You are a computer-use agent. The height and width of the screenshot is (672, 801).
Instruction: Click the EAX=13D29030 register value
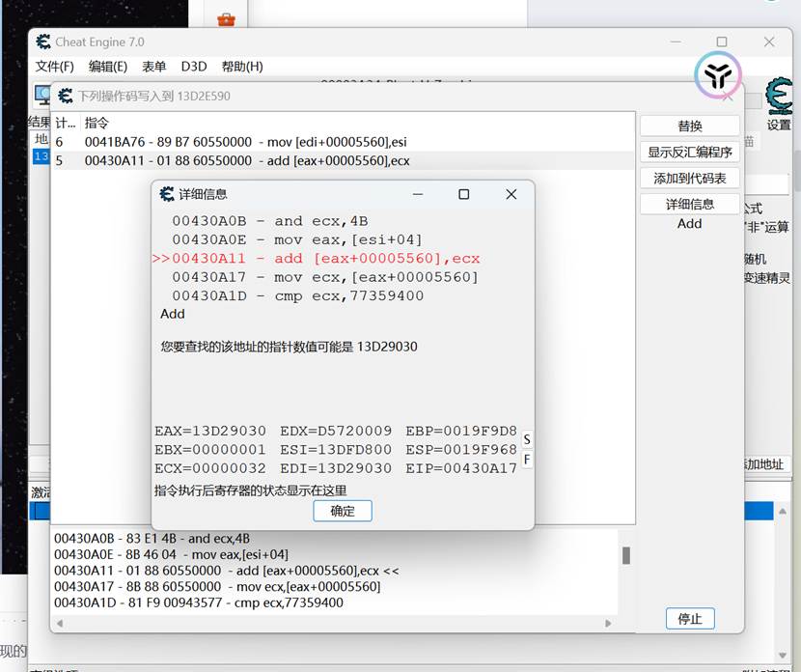pyautogui.click(x=210, y=432)
